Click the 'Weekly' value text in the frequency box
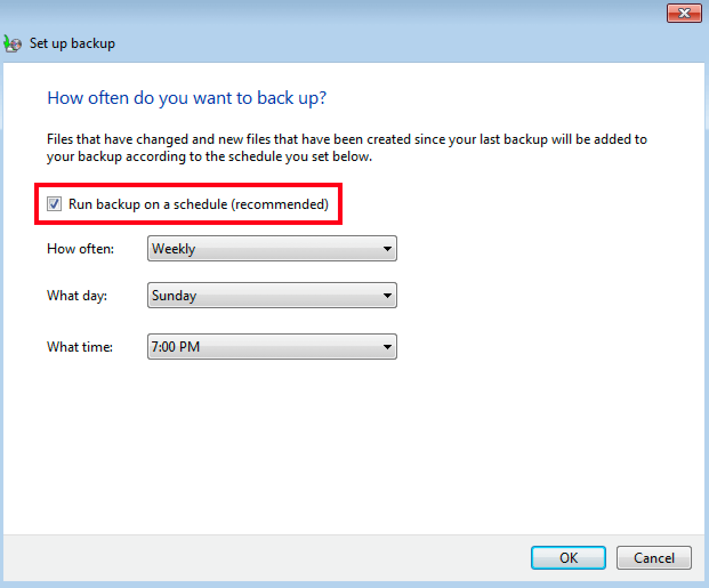This screenshot has width=709, height=588. pyautogui.click(x=174, y=249)
